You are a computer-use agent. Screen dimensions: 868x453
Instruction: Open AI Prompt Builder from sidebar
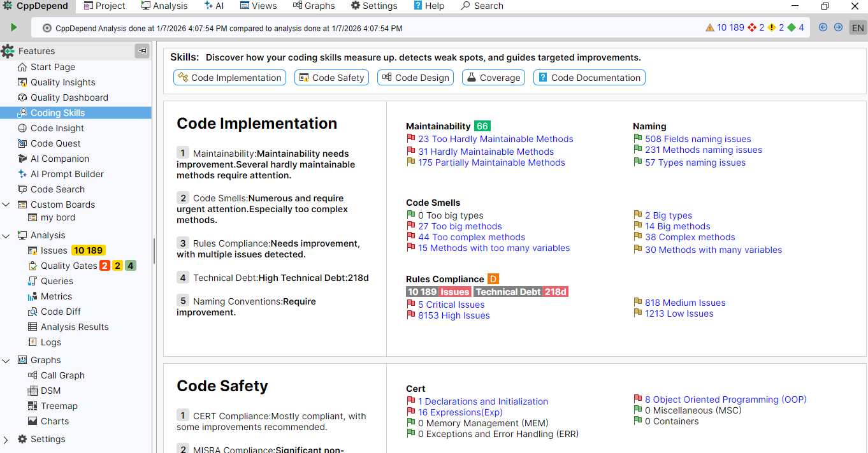[x=67, y=174]
